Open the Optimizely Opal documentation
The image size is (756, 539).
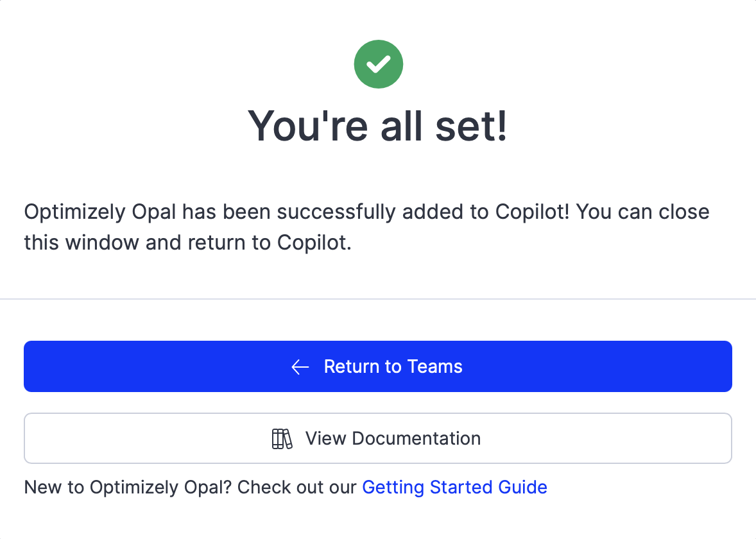point(378,438)
